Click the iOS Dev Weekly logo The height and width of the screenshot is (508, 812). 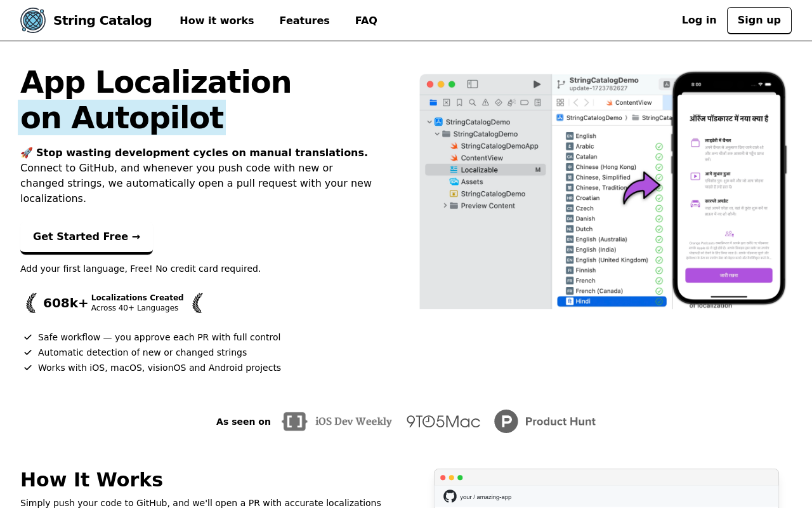337,422
